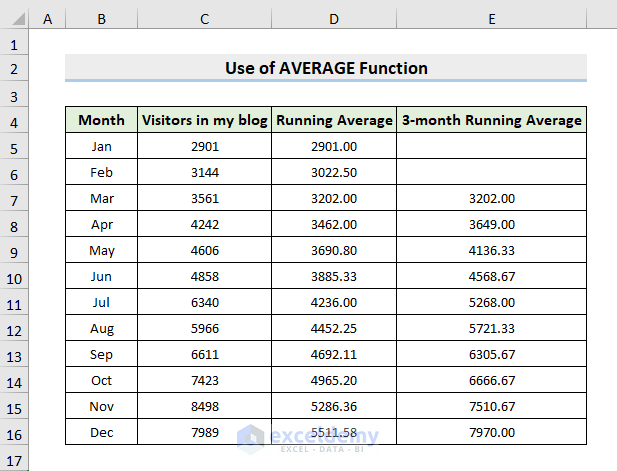Click the 'Month' header cell
The image size is (617, 471).
tap(102, 120)
